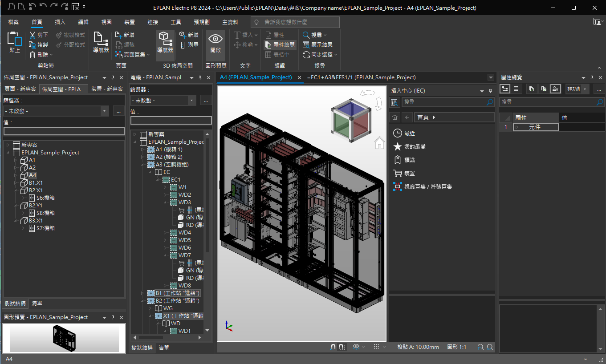606x364 pixels.
Task: Expand the WD4 cable node
Action: pyautogui.click(x=165, y=233)
